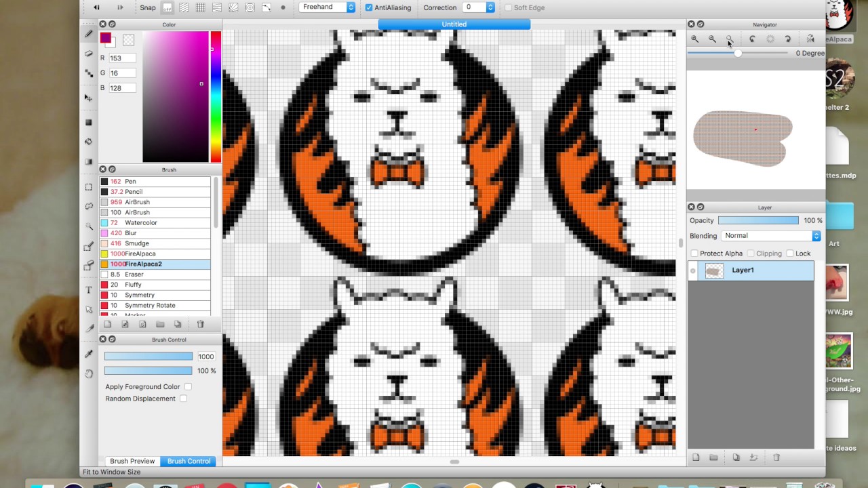
Task: Enable the curve snap icon
Action: [x=267, y=7]
